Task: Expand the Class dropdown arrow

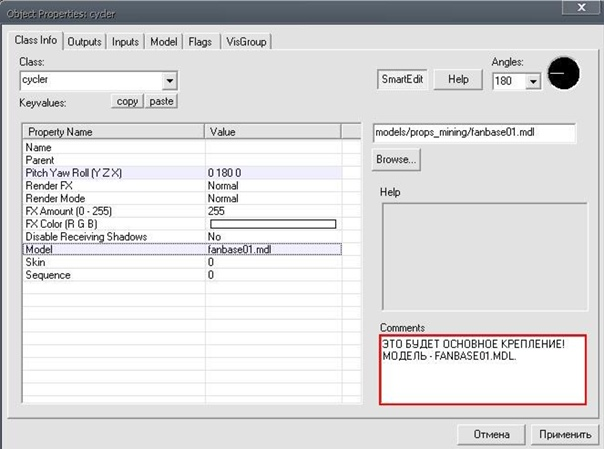Action: tap(169, 81)
